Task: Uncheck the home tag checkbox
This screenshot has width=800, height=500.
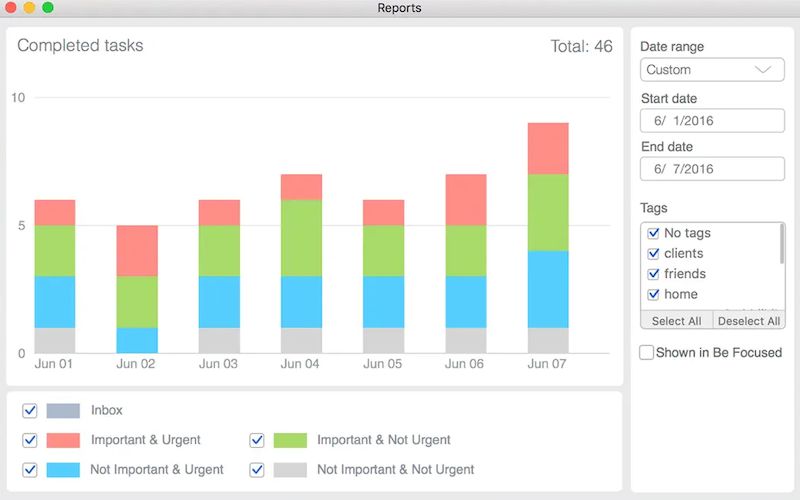Action: pyautogui.click(x=654, y=294)
